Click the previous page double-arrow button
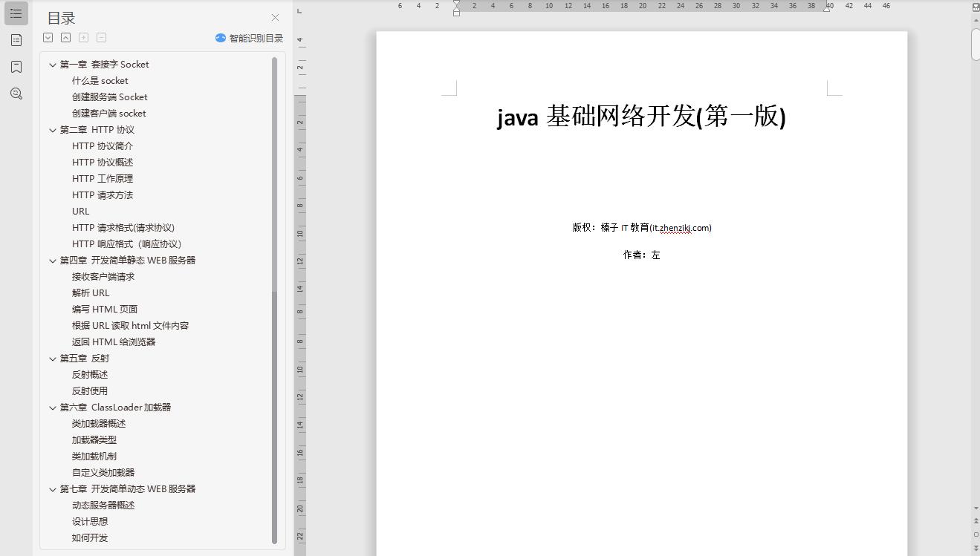The height and width of the screenshot is (556, 980). click(976, 522)
